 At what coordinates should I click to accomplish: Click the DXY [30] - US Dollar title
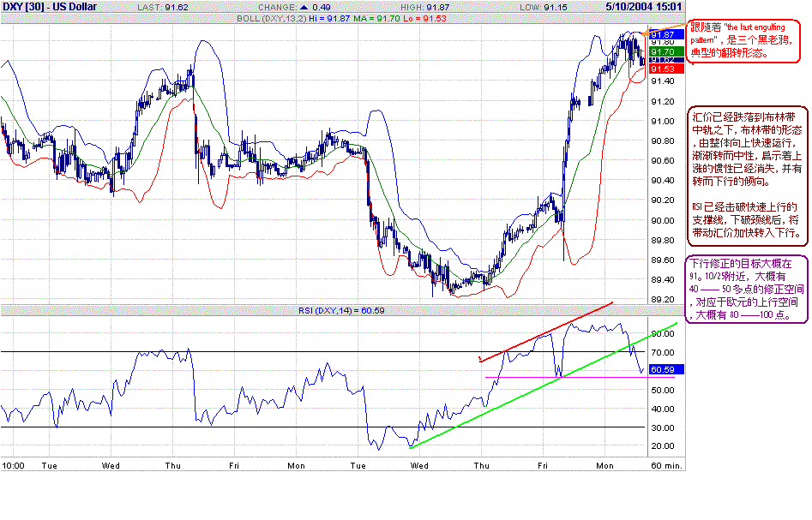(50, 7)
